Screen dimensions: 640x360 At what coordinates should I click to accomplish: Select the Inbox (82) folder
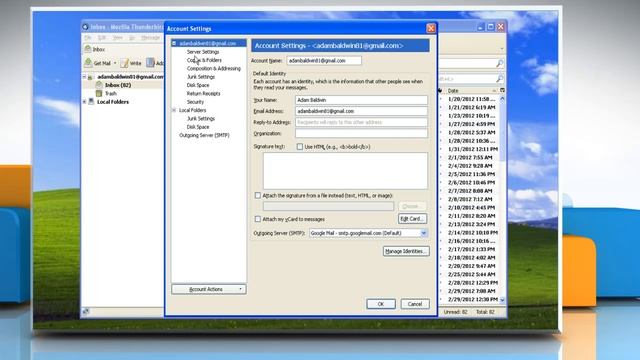pyautogui.click(x=118, y=85)
